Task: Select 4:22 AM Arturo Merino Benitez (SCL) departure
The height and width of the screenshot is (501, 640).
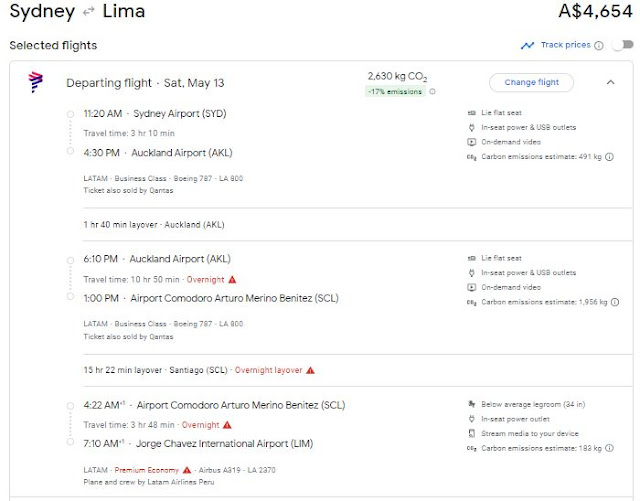Action: click(214, 405)
